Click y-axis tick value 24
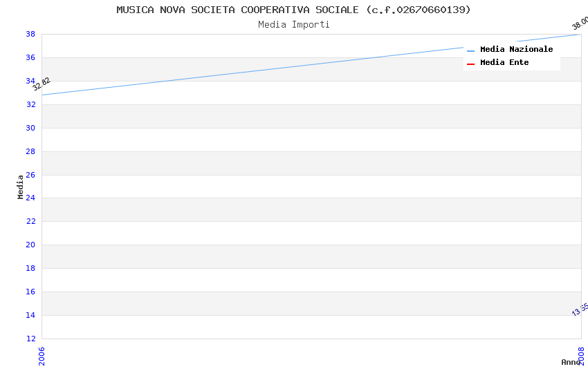This screenshot has height=380, width=588. [30, 198]
